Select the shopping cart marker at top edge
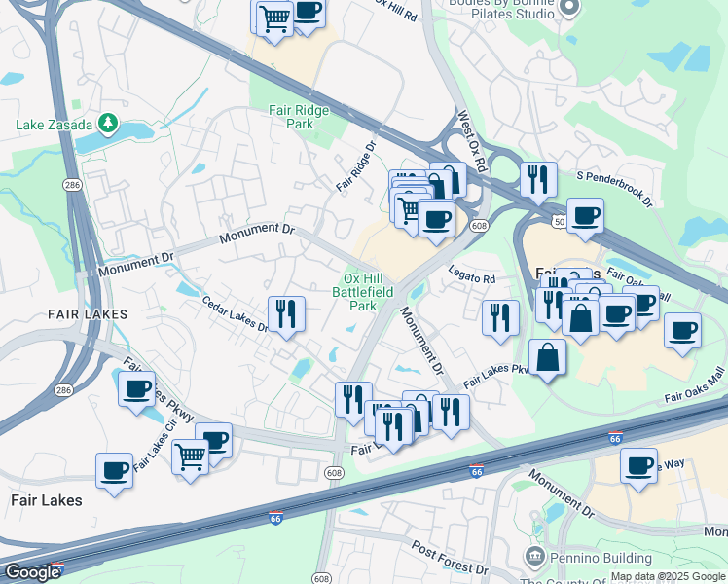Viewport: 728px width, 584px height. tap(275, 17)
